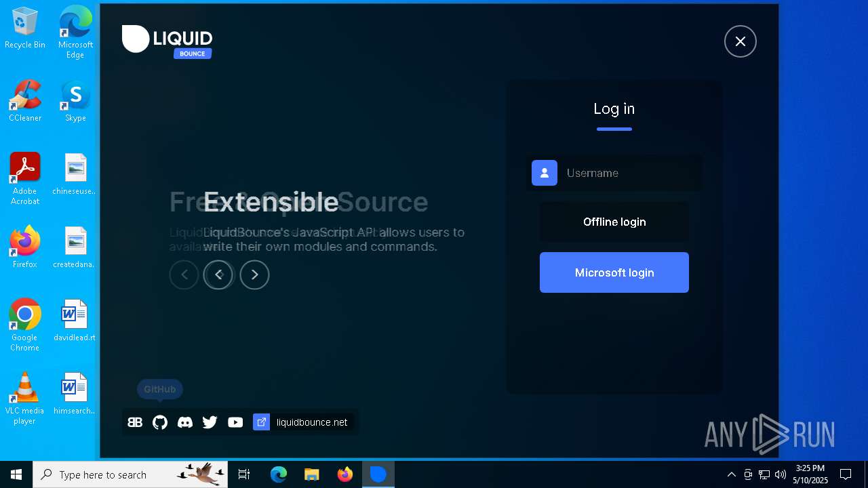
Task: Close the LiquidBounce launcher with X
Action: pos(741,41)
